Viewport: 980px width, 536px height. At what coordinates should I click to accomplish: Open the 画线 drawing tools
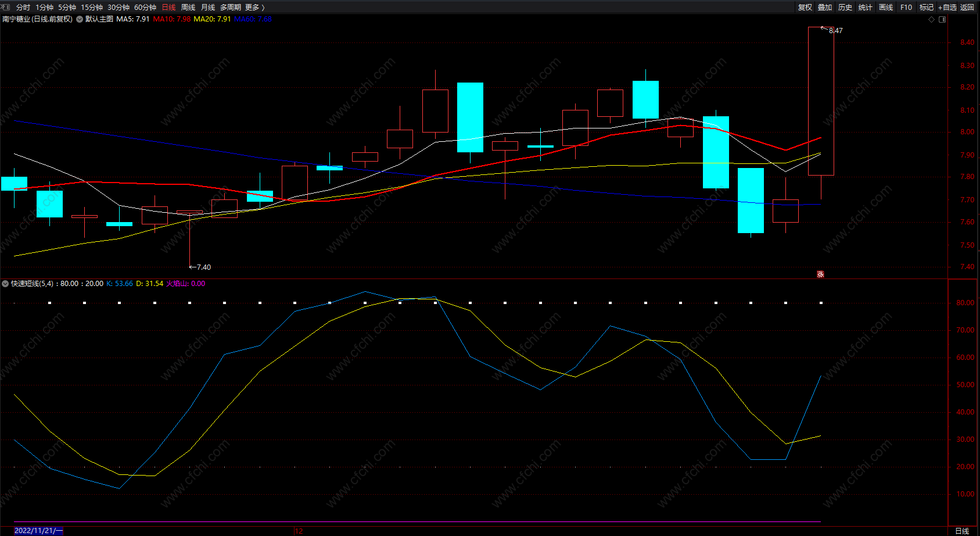click(x=886, y=8)
